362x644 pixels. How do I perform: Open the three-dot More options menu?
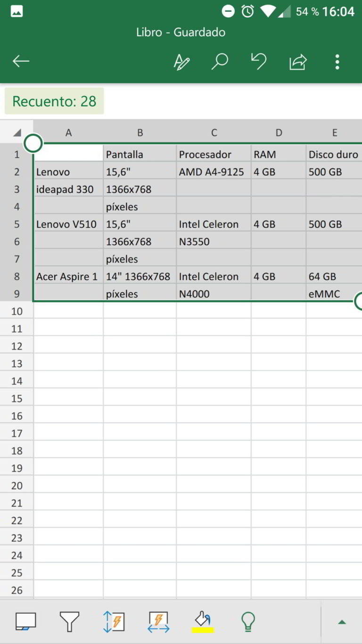(337, 61)
